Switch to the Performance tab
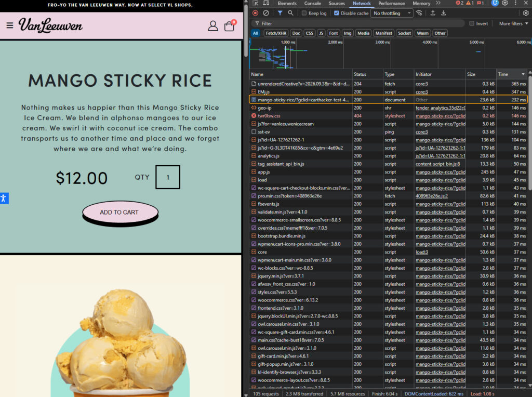532x397 pixels. pos(392,4)
